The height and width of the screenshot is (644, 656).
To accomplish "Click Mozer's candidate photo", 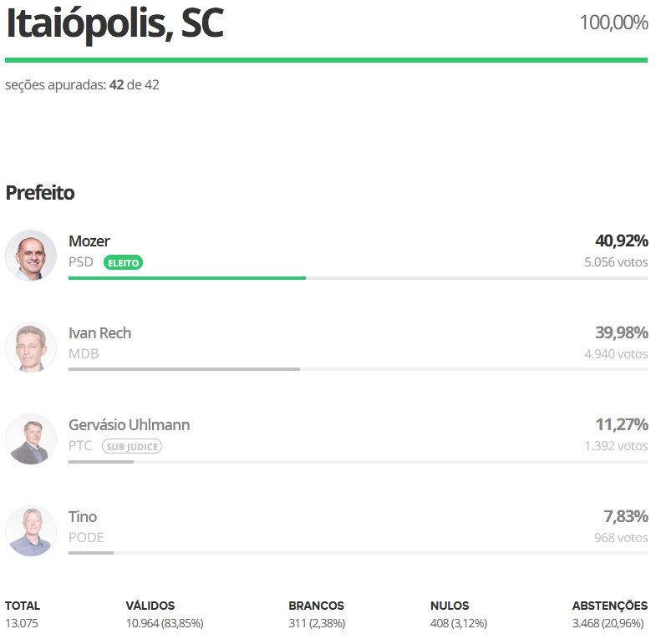I will [31, 256].
